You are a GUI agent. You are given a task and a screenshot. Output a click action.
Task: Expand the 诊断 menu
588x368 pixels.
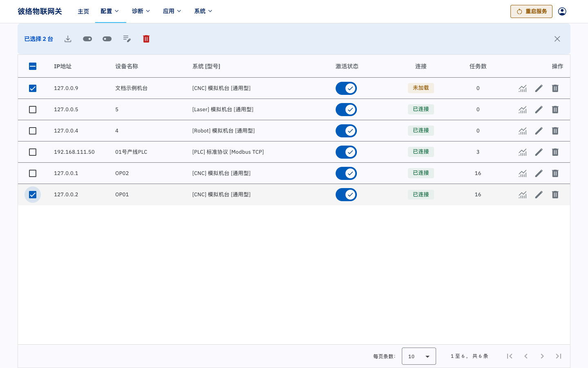tap(141, 11)
